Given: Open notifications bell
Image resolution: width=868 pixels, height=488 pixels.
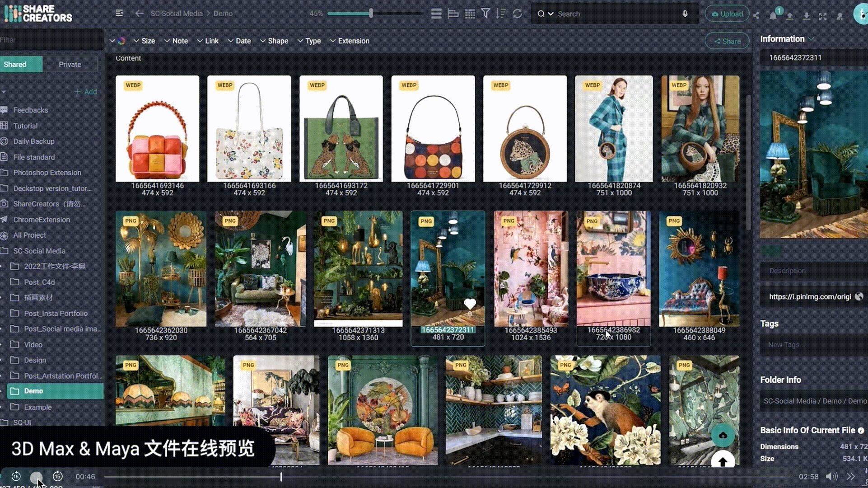Looking at the screenshot, I should point(773,16).
